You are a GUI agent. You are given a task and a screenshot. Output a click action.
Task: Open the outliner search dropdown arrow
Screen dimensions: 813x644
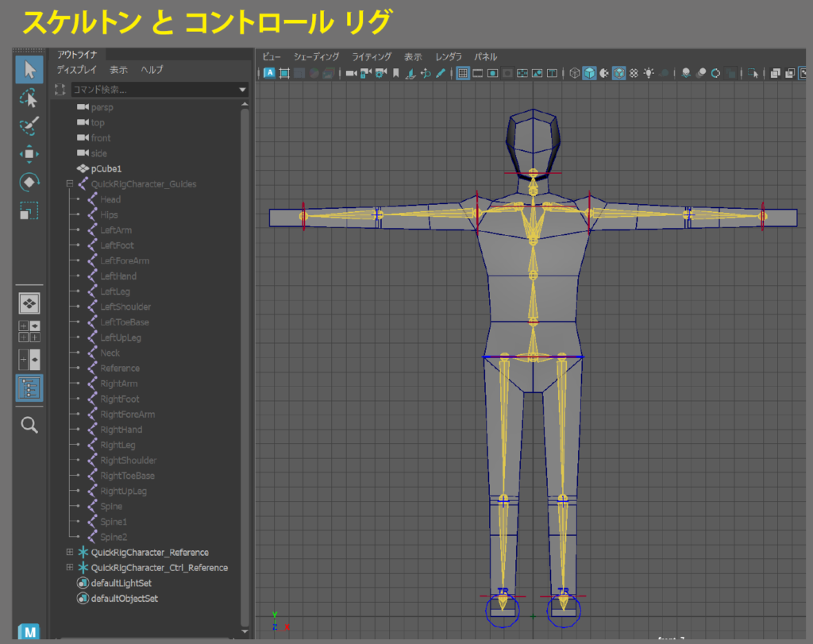(243, 91)
